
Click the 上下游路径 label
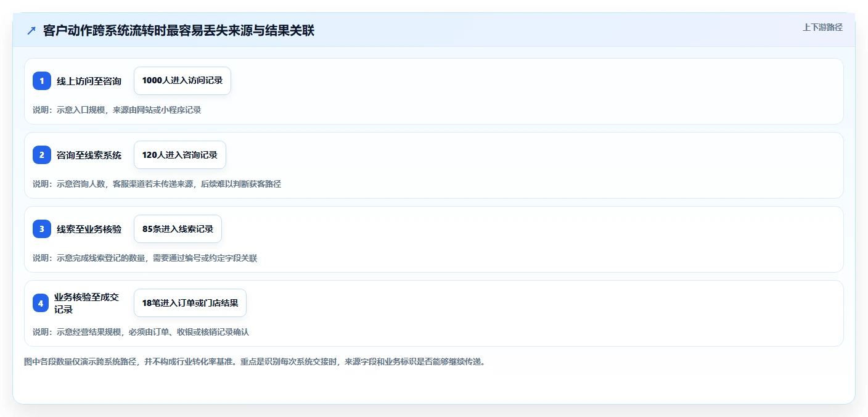tap(822, 27)
